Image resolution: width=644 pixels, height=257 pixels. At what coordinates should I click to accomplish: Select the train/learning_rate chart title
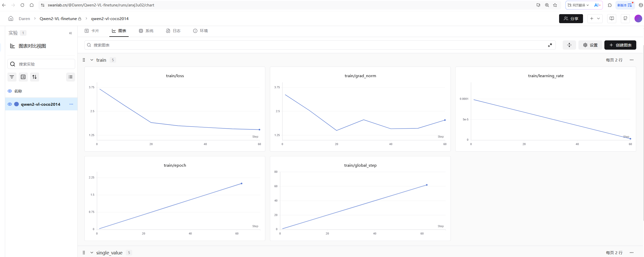546,76
